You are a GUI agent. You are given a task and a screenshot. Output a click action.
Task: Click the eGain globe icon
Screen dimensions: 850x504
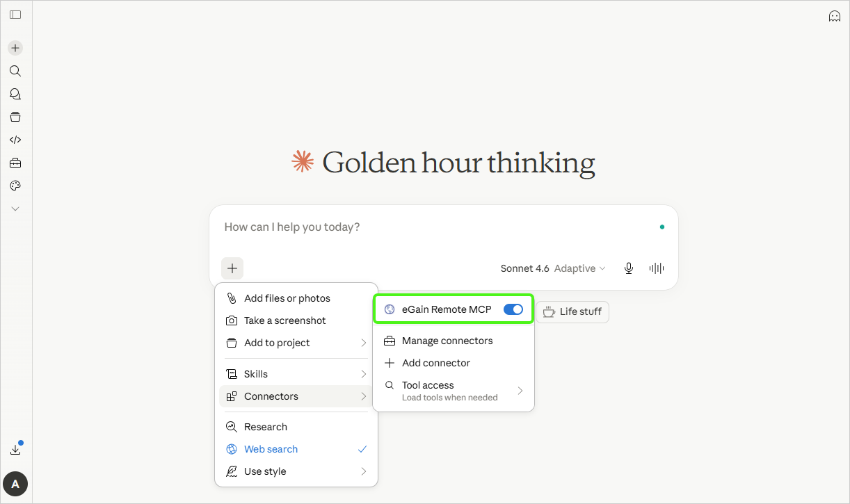point(390,309)
